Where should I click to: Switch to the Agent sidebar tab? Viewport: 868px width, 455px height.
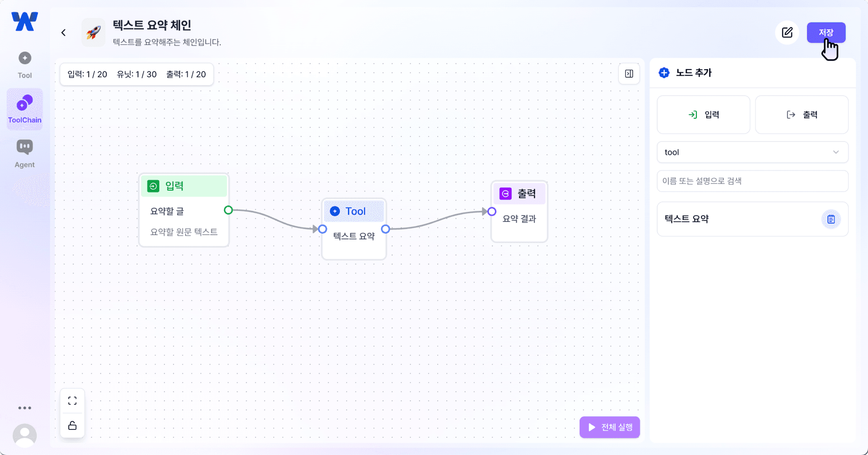coord(25,154)
